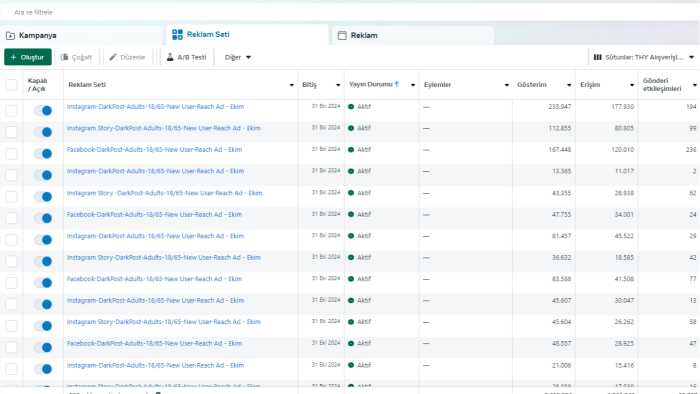Click the Sütunlar columns icon
700x394 pixels.
tap(597, 57)
